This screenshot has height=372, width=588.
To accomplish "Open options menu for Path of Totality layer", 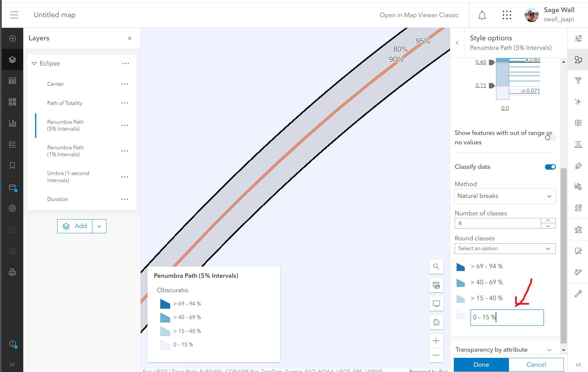I will (125, 103).
